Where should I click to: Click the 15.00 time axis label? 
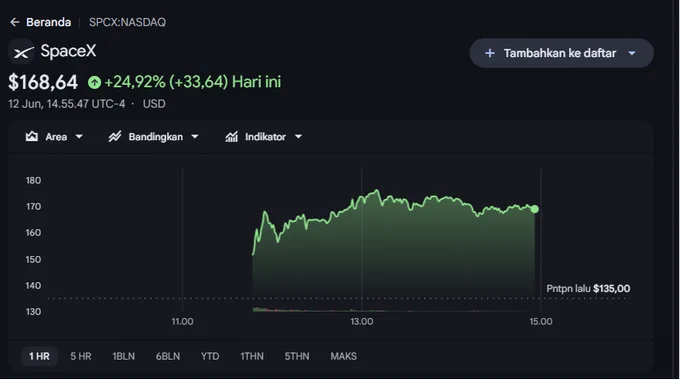(x=541, y=322)
